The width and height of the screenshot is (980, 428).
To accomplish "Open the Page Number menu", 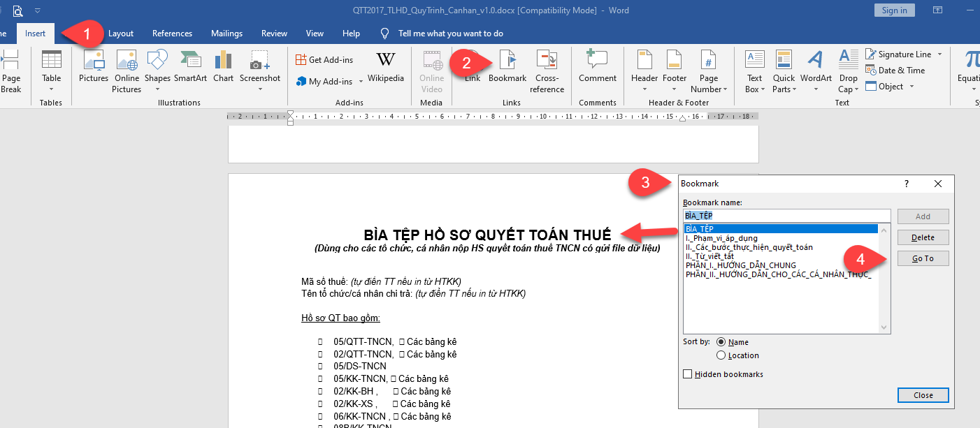I will click(709, 71).
